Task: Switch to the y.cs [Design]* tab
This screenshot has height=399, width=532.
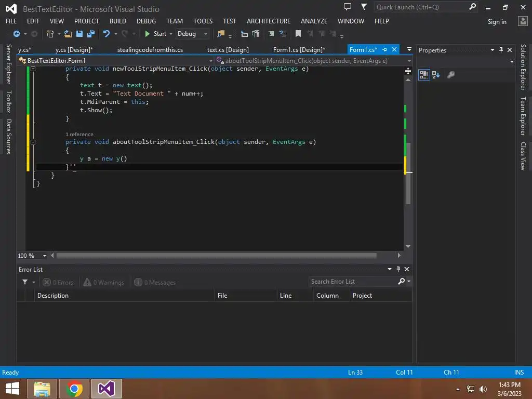Action: pos(74,50)
